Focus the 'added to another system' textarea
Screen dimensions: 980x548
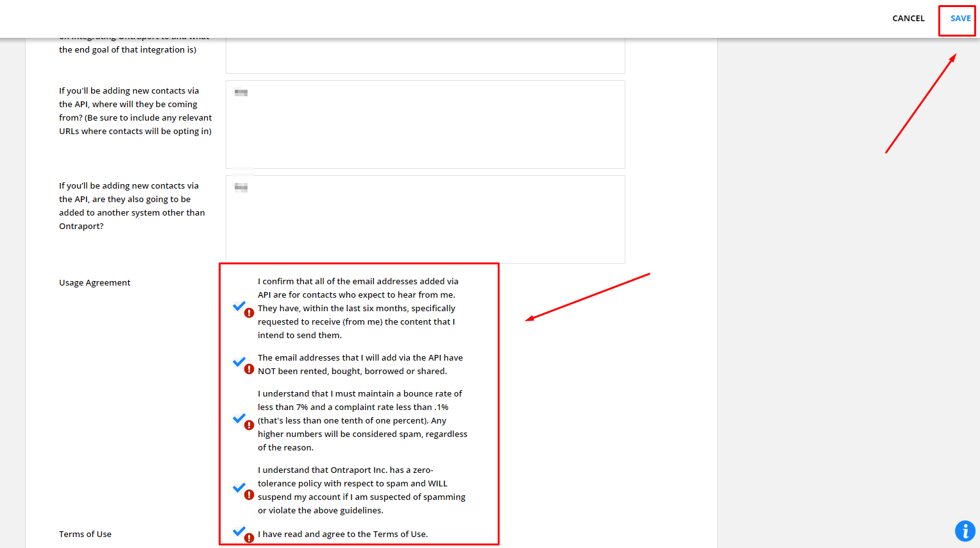425,219
